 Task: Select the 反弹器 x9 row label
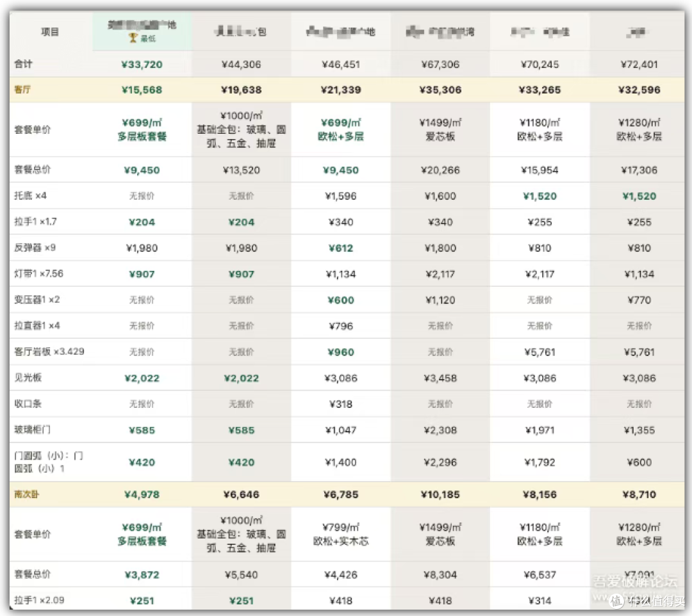pyautogui.click(x=35, y=247)
